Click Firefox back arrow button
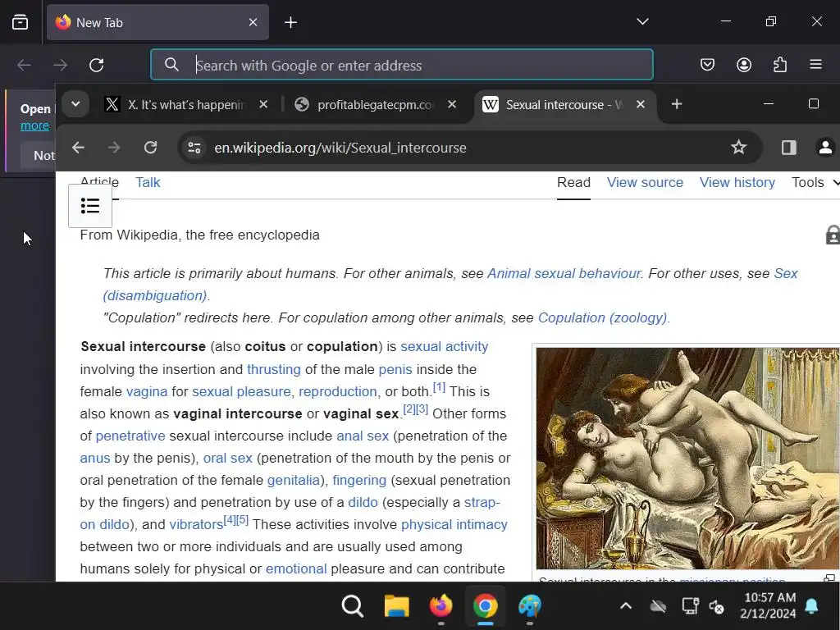This screenshot has height=630, width=840. click(x=24, y=66)
